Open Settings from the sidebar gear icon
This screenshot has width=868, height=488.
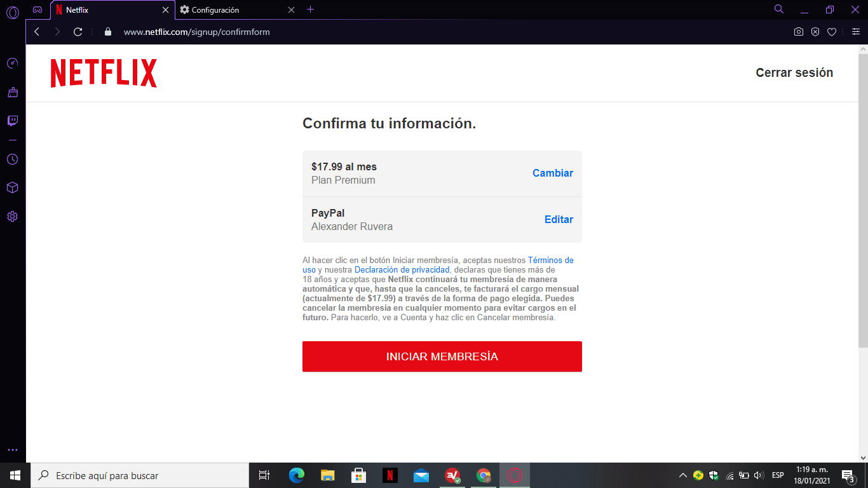[x=12, y=217]
